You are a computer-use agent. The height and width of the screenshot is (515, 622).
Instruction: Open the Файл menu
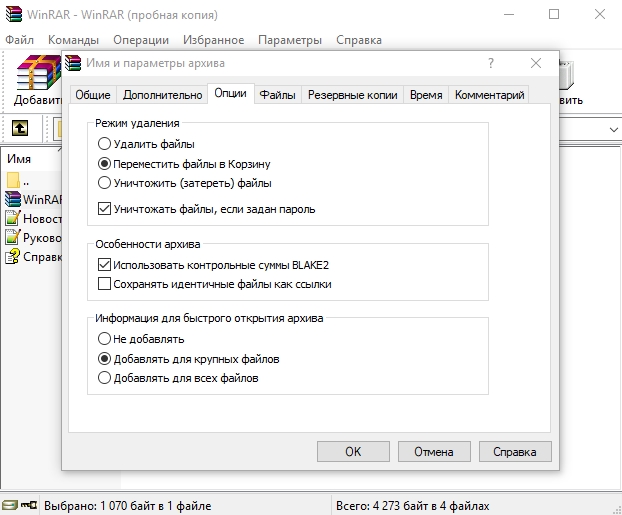pos(19,40)
